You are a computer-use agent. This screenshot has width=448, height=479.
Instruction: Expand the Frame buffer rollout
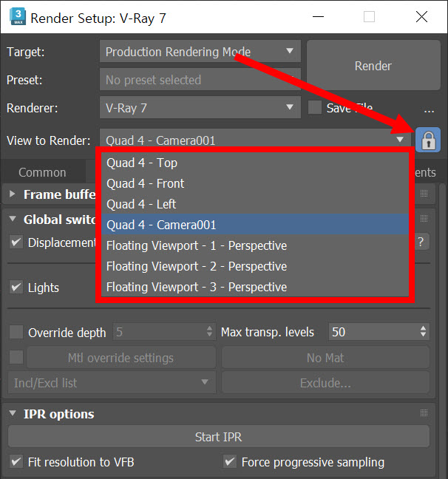(13, 194)
